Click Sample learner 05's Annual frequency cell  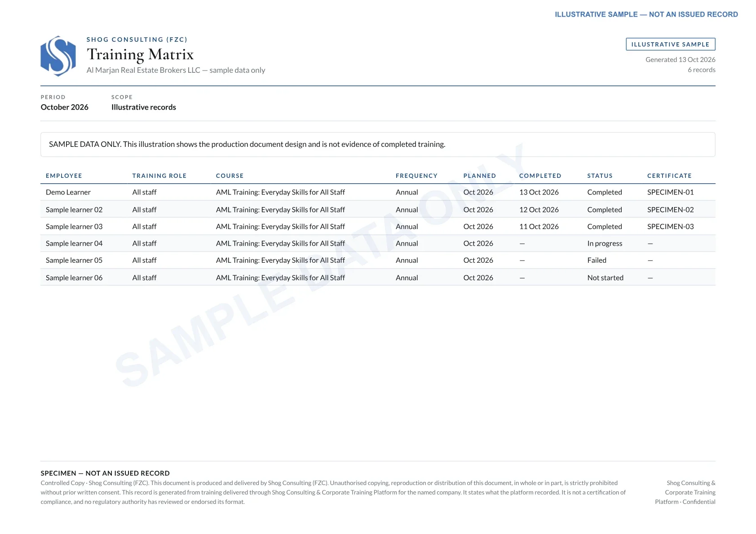(407, 260)
